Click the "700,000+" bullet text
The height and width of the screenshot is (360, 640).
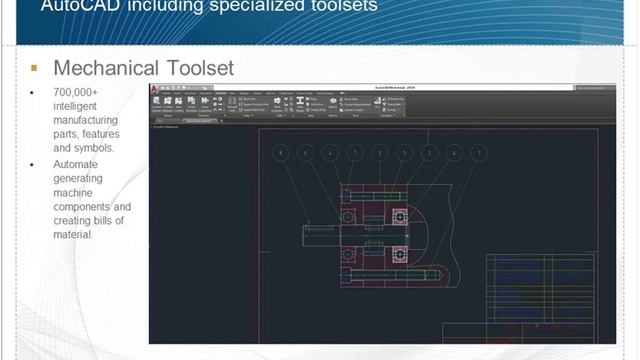[x=76, y=92]
